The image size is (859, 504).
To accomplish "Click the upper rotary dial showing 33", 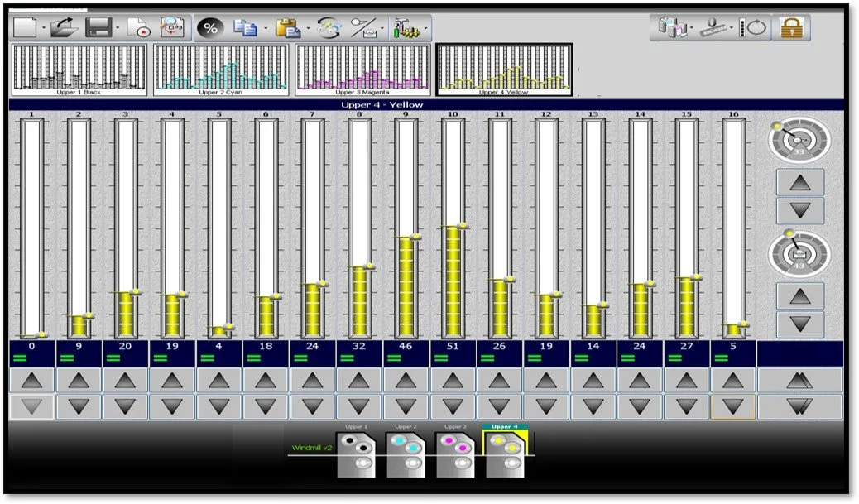I will (799, 140).
